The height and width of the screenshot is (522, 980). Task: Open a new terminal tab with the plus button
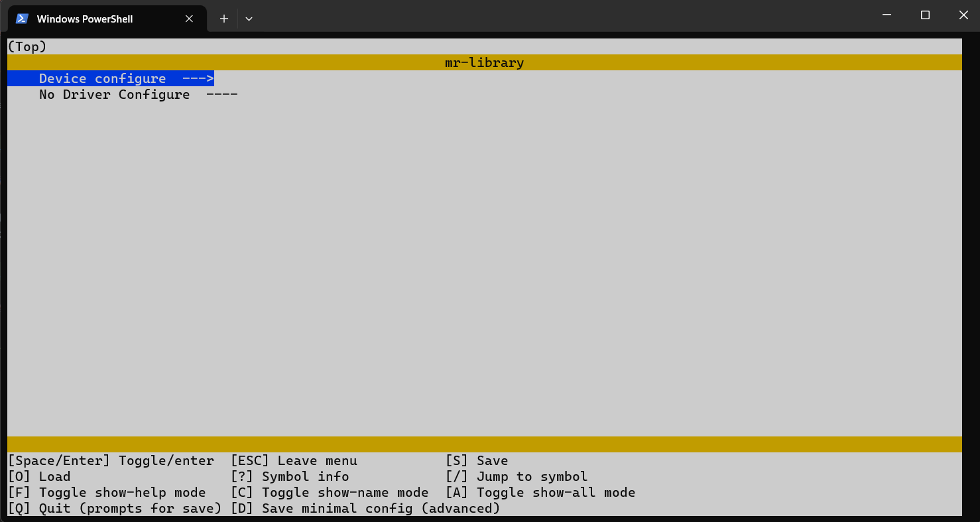223,19
